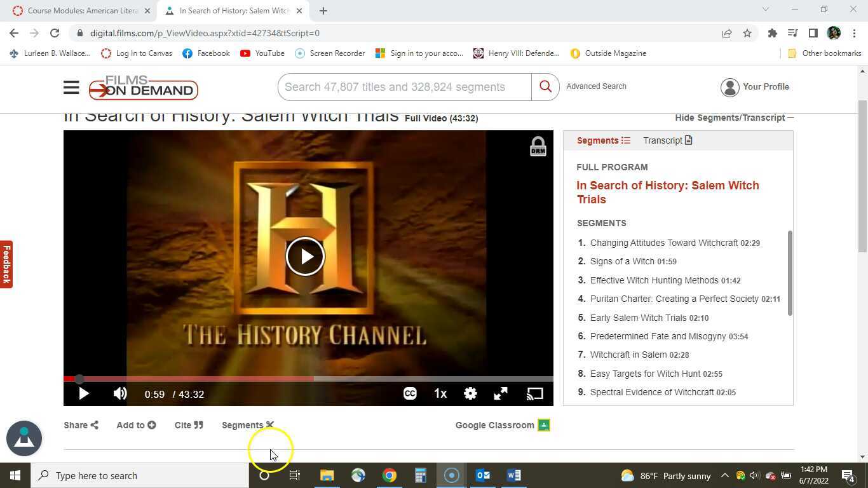This screenshot has height=488, width=868.
Task: Open the Films On Demand hamburger menu
Action: click(x=71, y=87)
